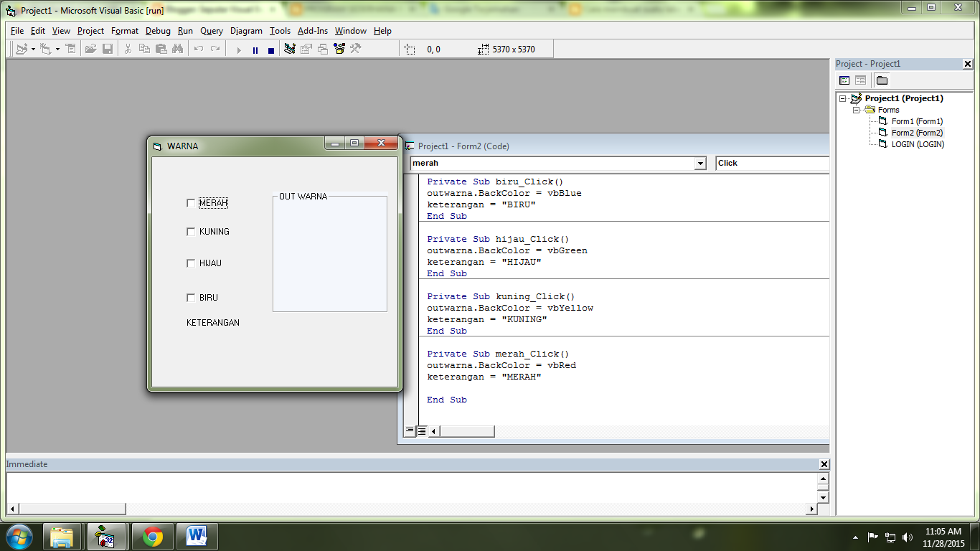Click the Find binoculars icon
Screen dimensions: 980x551
[x=177, y=49]
